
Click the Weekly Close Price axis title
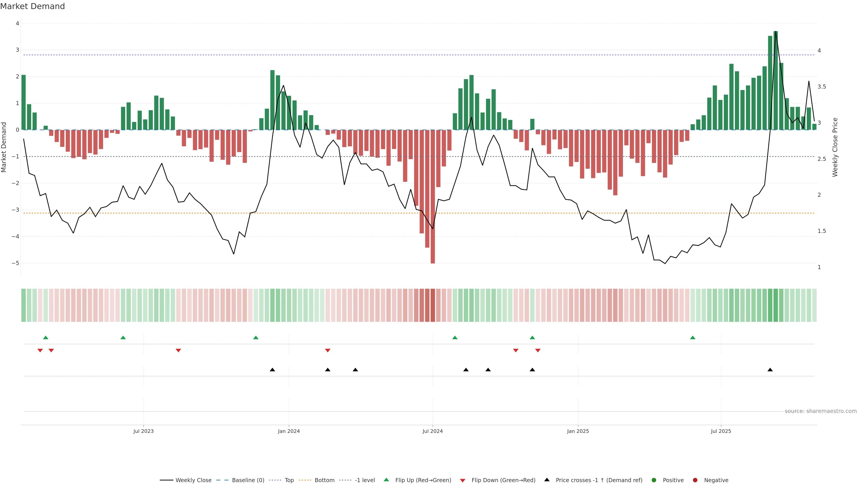[835, 147]
